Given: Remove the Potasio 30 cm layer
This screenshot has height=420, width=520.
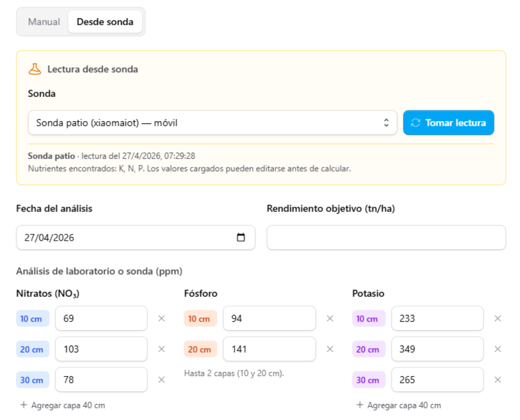Looking at the screenshot, I should [x=498, y=380].
